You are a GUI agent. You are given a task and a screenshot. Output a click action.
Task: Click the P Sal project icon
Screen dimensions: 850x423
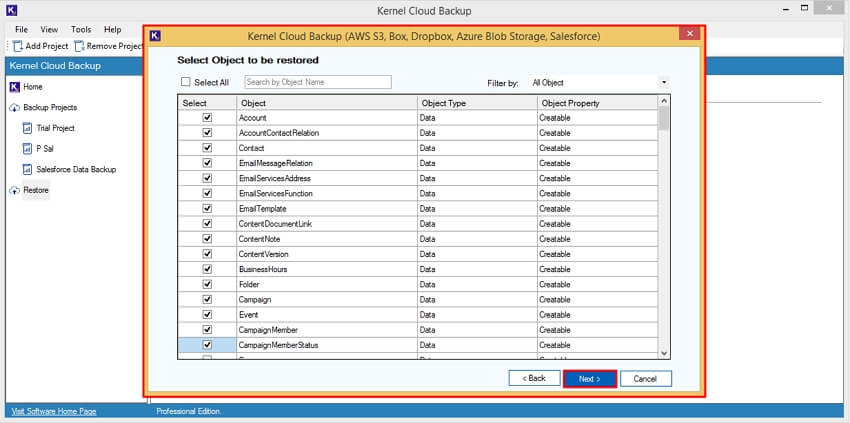[x=28, y=149]
